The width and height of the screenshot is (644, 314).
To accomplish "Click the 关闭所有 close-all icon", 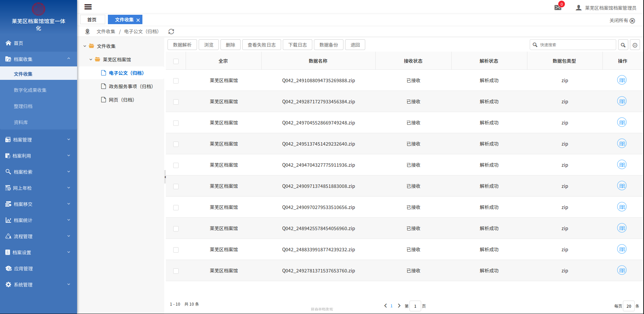I will click(632, 21).
